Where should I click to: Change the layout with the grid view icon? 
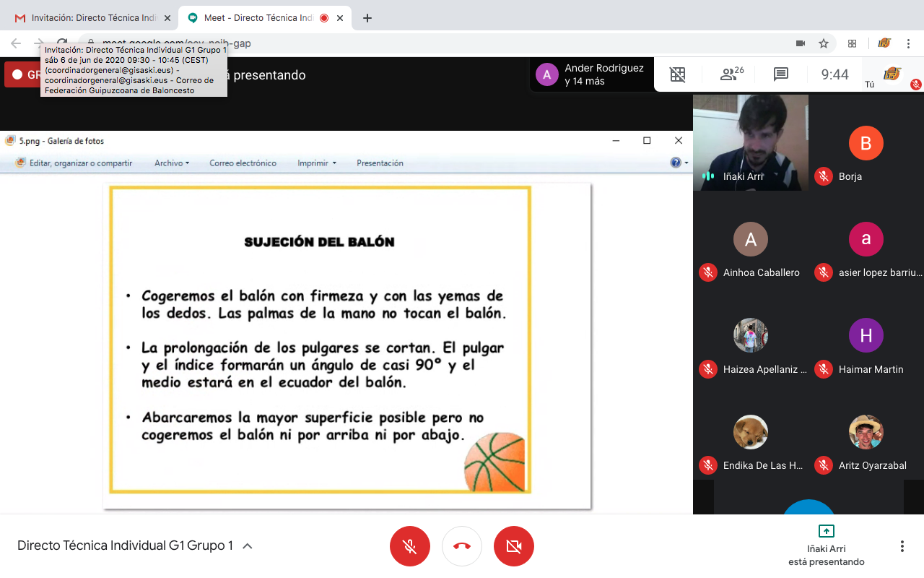(x=677, y=74)
